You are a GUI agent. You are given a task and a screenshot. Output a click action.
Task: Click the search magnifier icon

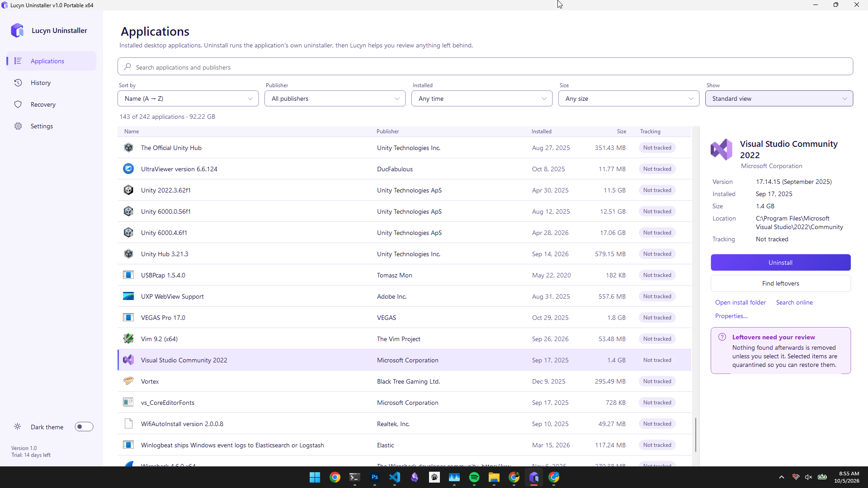coord(127,67)
